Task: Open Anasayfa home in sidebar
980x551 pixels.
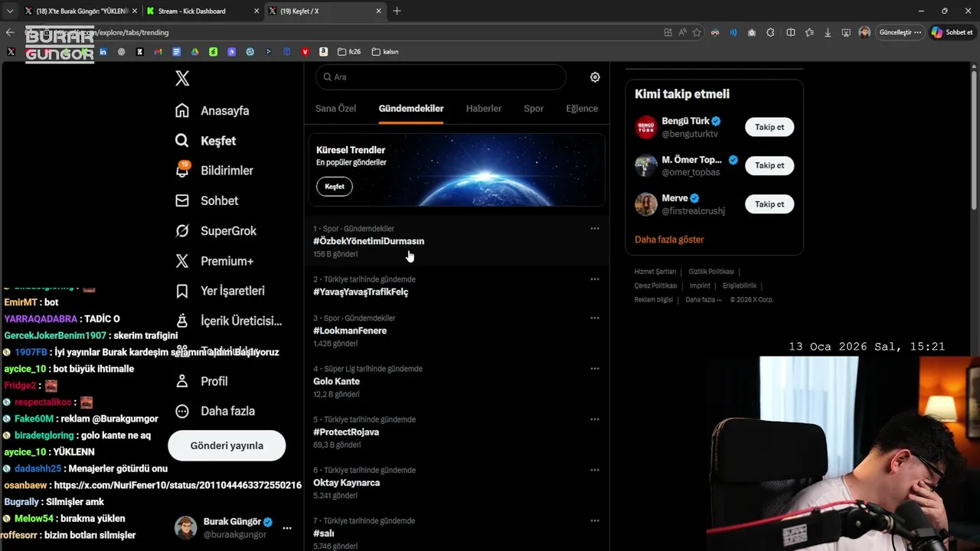Action: click(212, 110)
